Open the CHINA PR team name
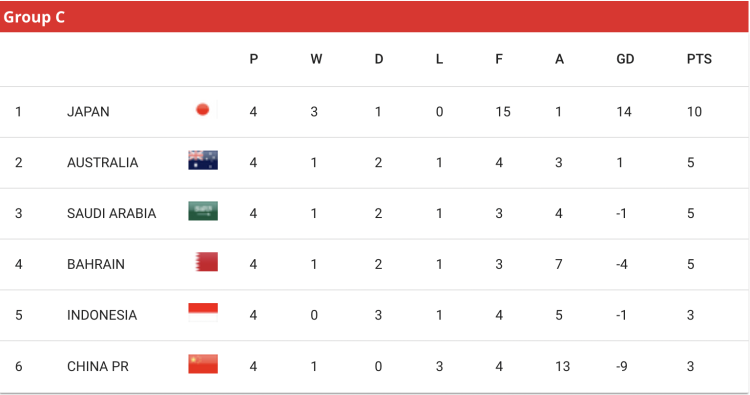This screenshot has width=750, height=395. 98,366
